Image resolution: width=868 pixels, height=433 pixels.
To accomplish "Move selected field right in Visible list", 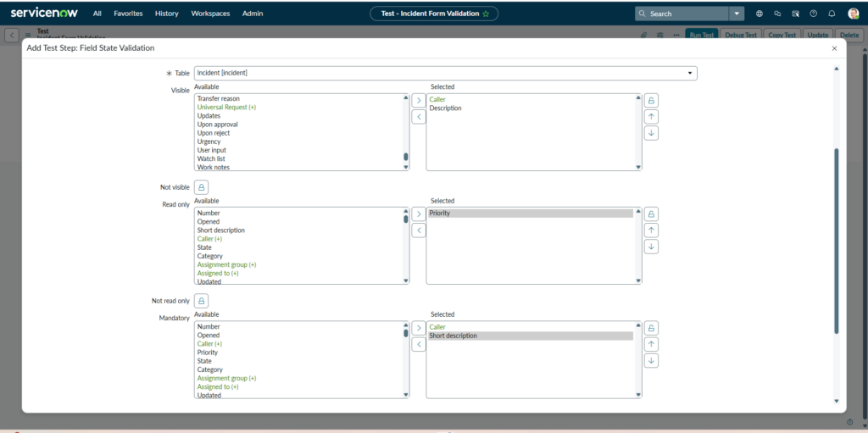I will 418,101.
